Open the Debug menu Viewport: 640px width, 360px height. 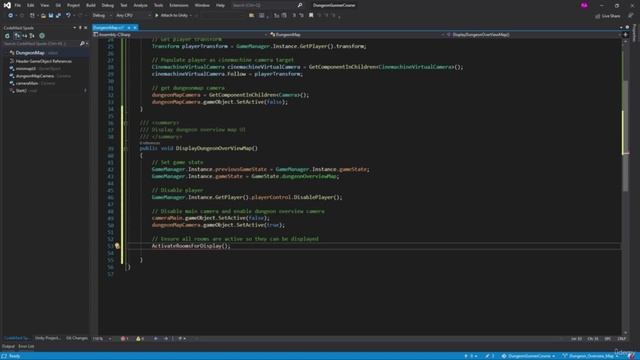(108, 5)
